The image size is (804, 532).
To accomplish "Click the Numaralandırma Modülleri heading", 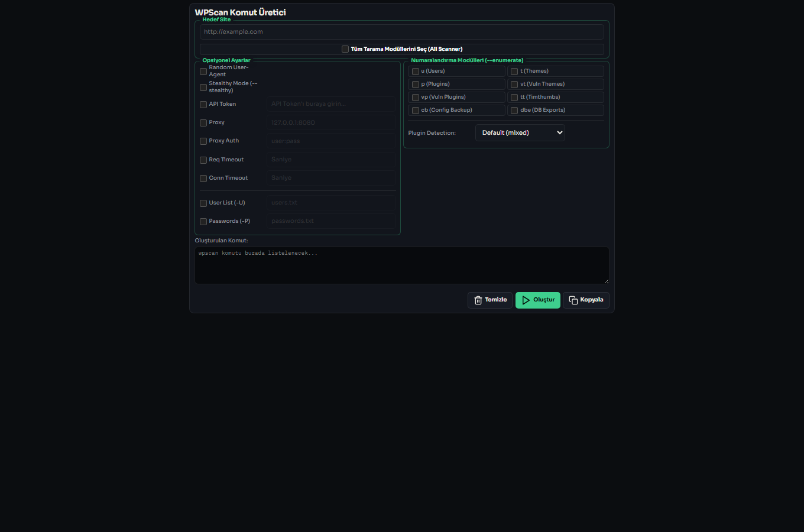I will [x=467, y=60].
